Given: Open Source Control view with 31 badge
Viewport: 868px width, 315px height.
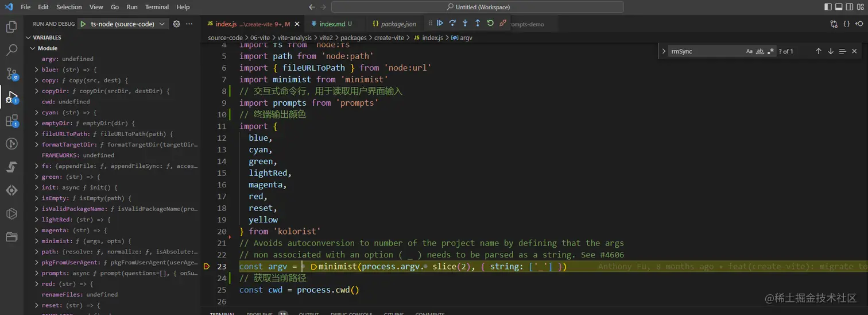Looking at the screenshot, I should [x=11, y=74].
